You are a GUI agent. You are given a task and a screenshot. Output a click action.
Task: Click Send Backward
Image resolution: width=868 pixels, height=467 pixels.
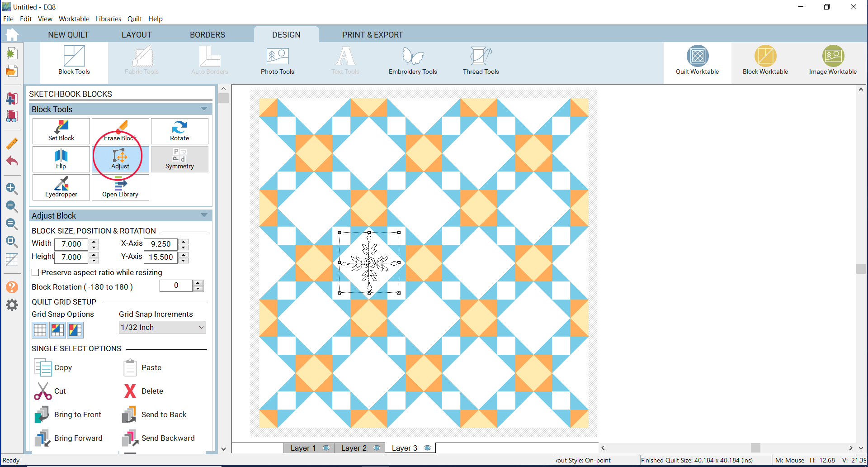point(158,438)
